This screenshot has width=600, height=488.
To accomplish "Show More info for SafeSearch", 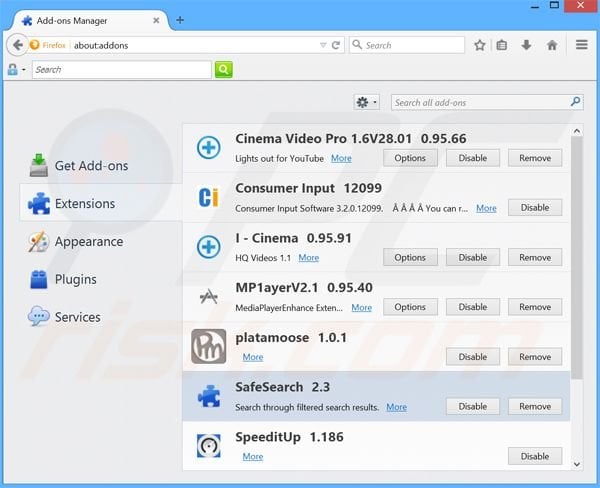I will click(396, 407).
